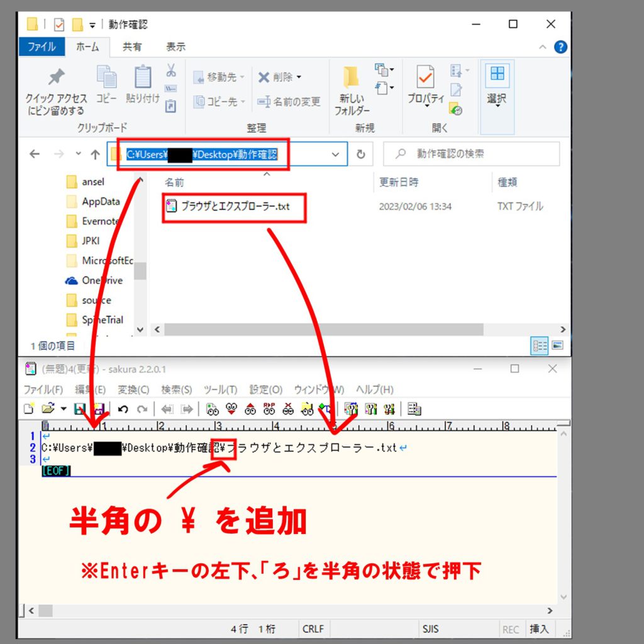Click the scissors Cut icon in Explorer
The width and height of the screenshot is (644, 644).
coord(171,70)
